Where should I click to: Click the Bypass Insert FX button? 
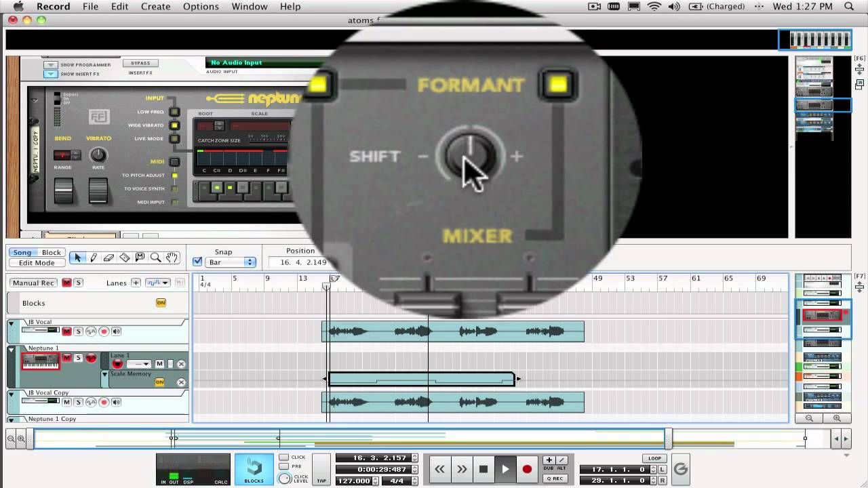140,63
